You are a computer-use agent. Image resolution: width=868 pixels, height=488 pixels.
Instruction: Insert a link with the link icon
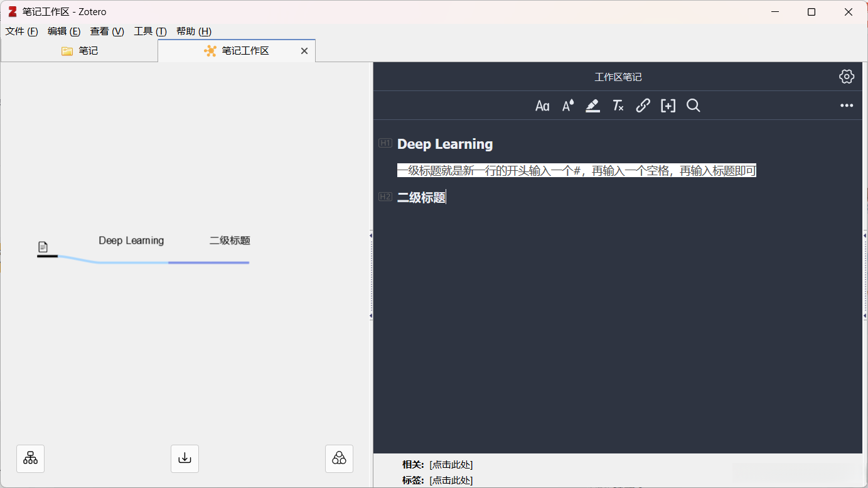click(x=643, y=106)
